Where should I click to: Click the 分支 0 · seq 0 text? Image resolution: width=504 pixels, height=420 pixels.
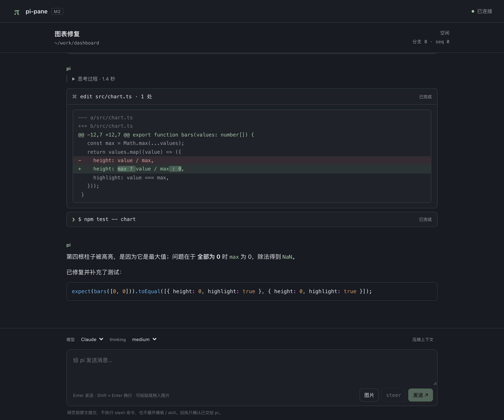[x=430, y=42]
